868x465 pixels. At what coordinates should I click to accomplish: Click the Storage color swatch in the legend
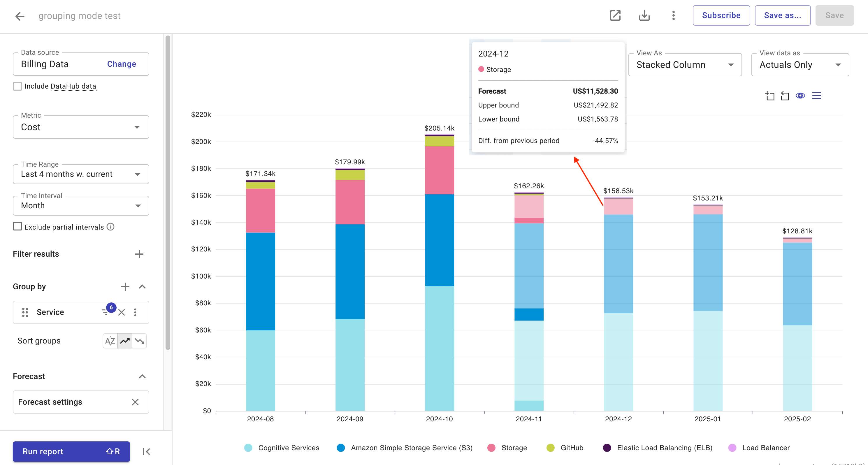tap(492, 448)
